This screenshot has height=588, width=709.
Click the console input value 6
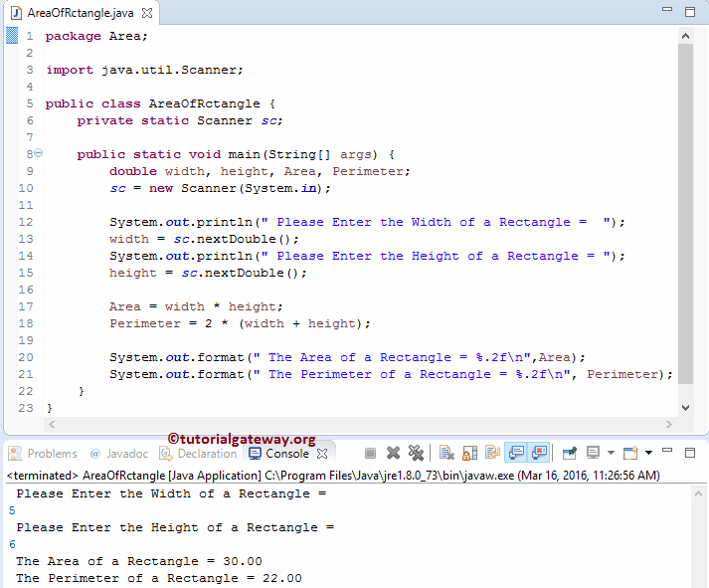click(x=12, y=544)
